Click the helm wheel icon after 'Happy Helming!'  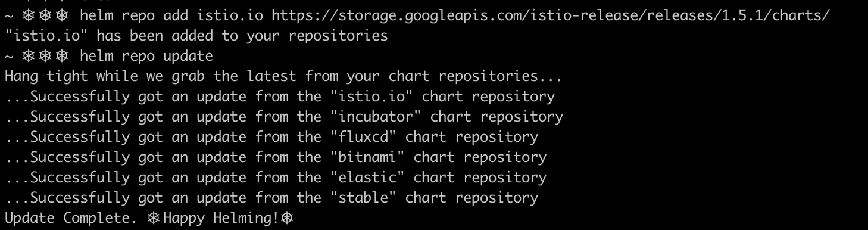tap(288, 218)
